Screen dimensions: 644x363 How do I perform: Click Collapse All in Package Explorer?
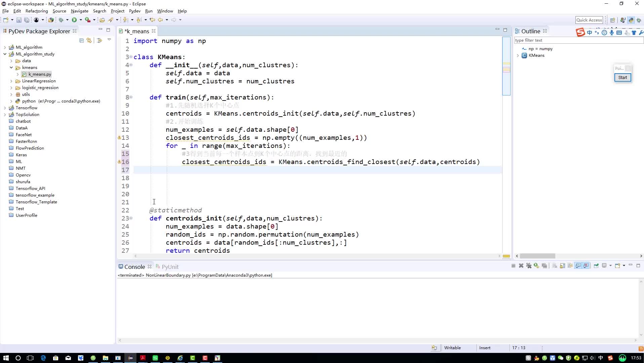tap(81, 40)
